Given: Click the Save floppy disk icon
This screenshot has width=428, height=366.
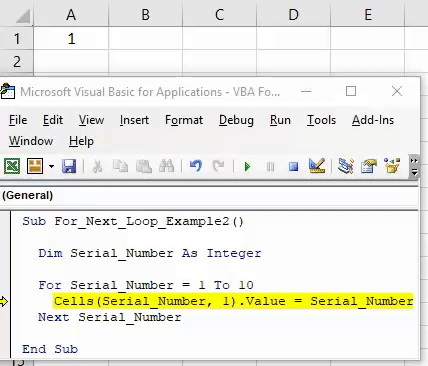Looking at the screenshot, I should 69,166.
